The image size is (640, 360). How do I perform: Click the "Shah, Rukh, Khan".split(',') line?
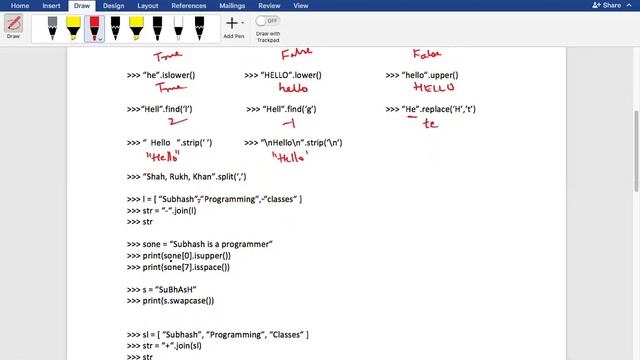(187, 177)
